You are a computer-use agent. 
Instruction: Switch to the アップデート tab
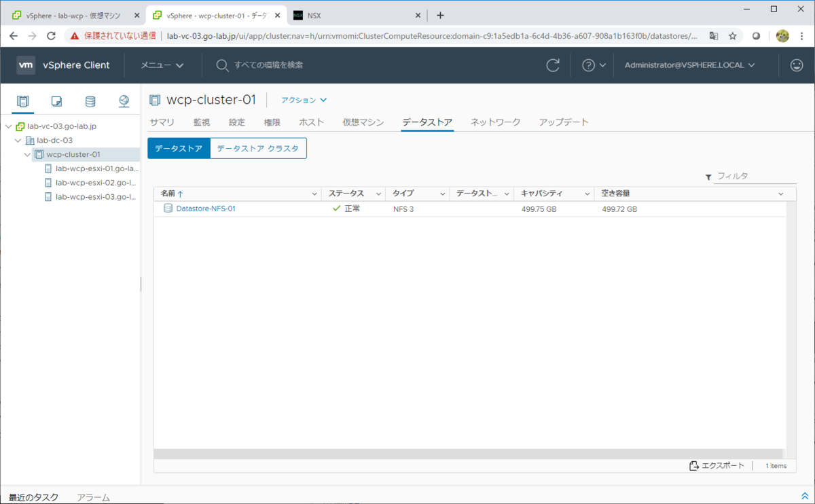[564, 122]
